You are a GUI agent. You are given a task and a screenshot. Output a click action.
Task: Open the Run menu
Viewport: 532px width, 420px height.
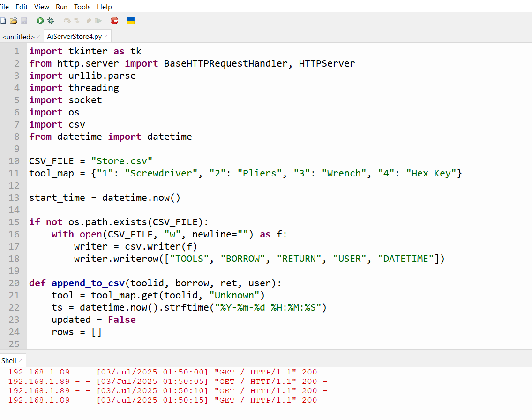(x=61, y=7)
